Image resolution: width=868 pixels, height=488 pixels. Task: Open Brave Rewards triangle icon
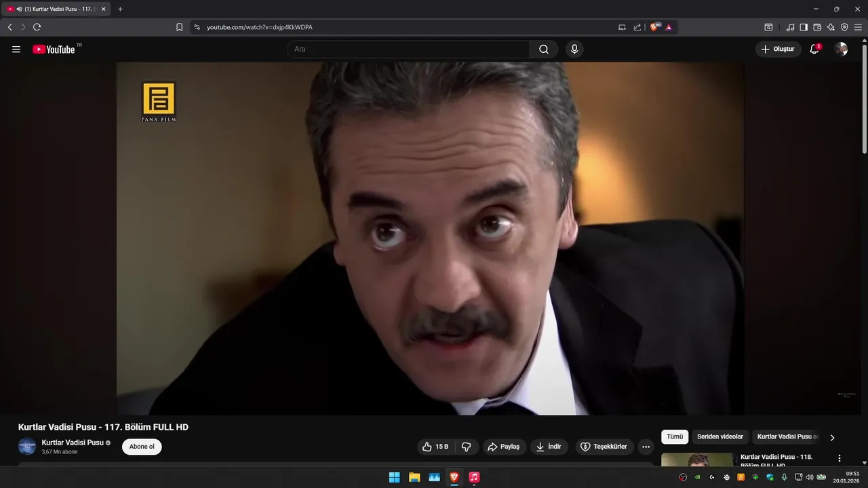click(669, 27)
